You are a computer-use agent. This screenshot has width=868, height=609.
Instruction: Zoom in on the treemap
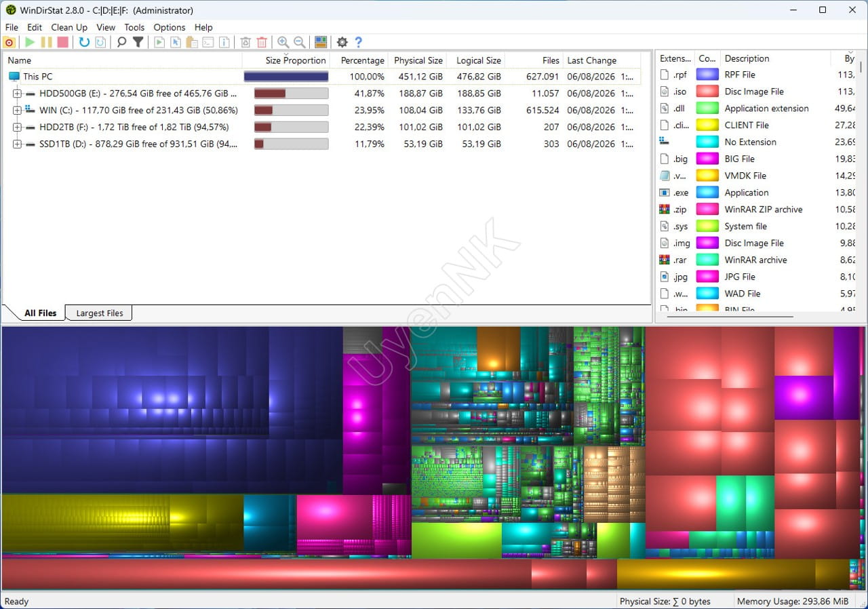(283, 42)
